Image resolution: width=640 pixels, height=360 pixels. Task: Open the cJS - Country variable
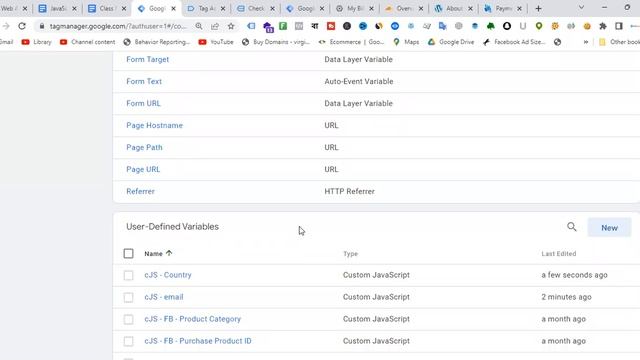click(x=168, y=275)
